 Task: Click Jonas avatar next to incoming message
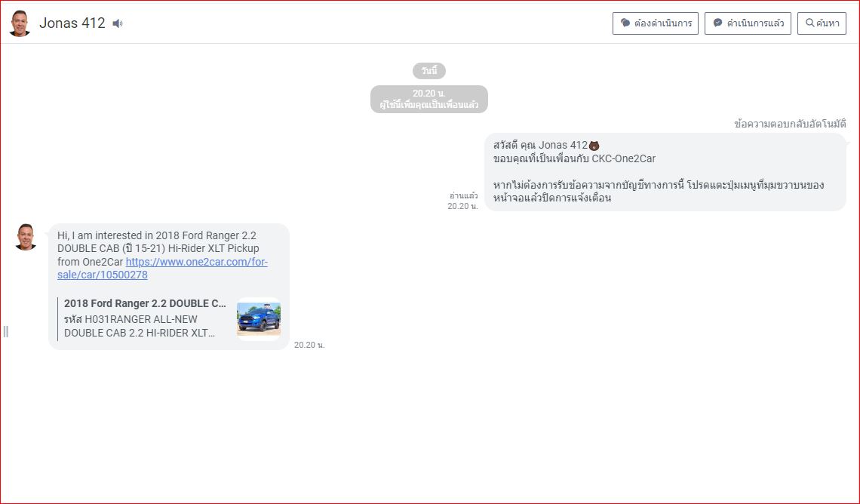coord(26,237)
